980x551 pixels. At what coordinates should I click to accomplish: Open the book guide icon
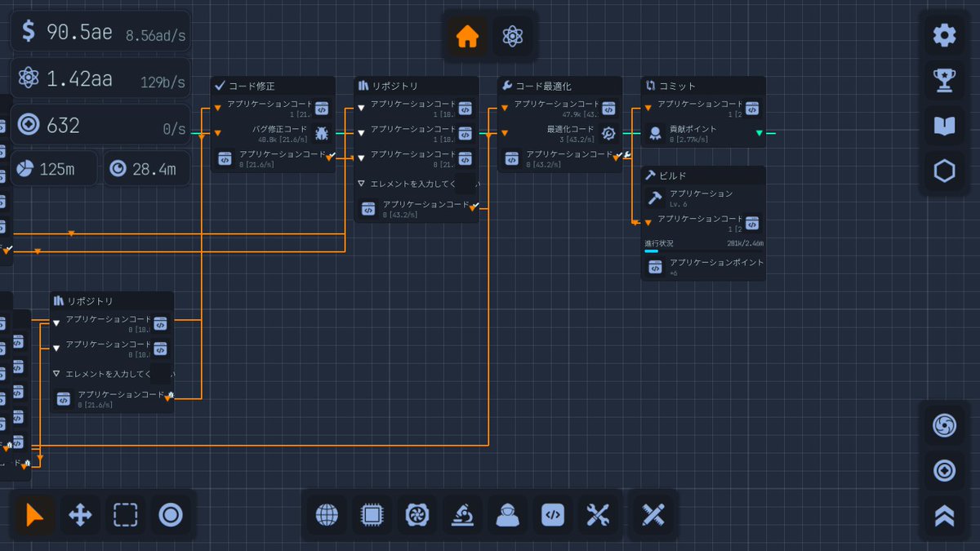pos(944,126)
